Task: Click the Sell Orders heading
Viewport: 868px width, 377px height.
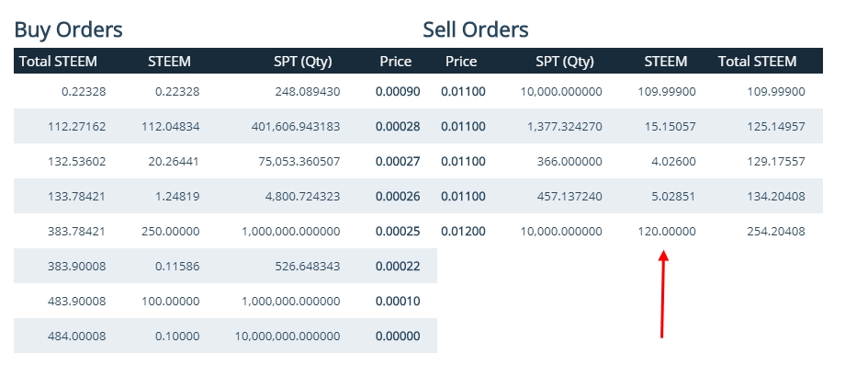Action: pyautogui.click(x=475, y=29)
